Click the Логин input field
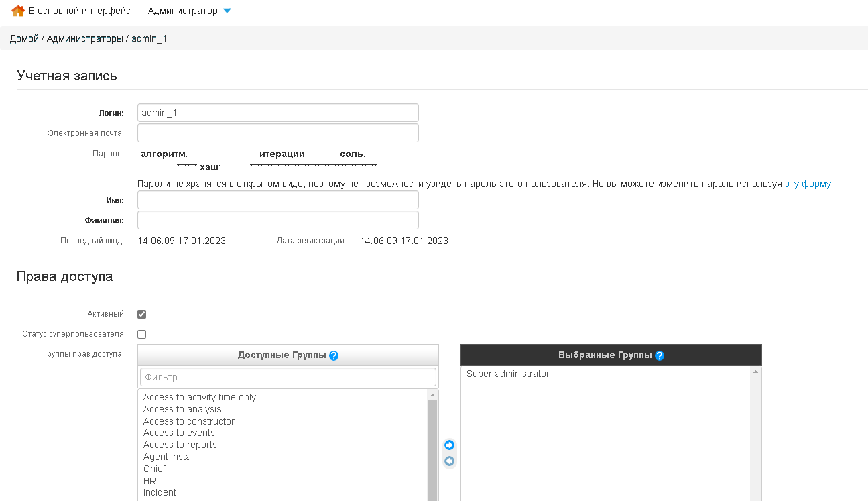The width and height of the screenshot is (868, 501). click(277, 113)
